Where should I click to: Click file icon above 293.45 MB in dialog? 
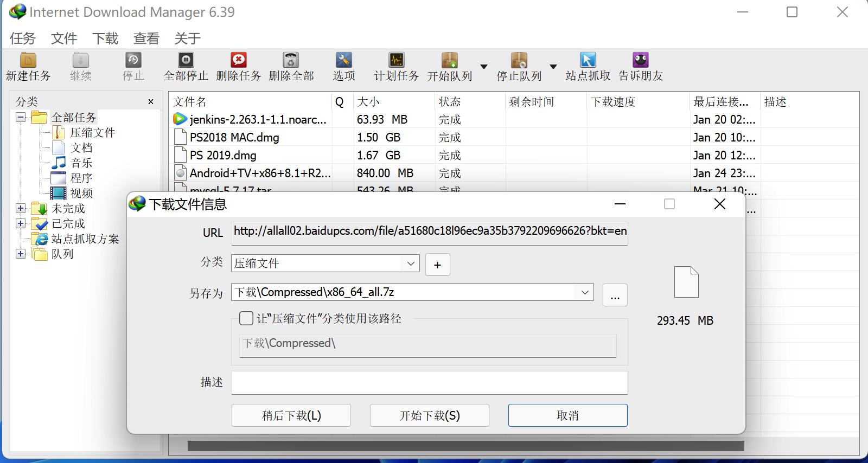click(686, 282)
